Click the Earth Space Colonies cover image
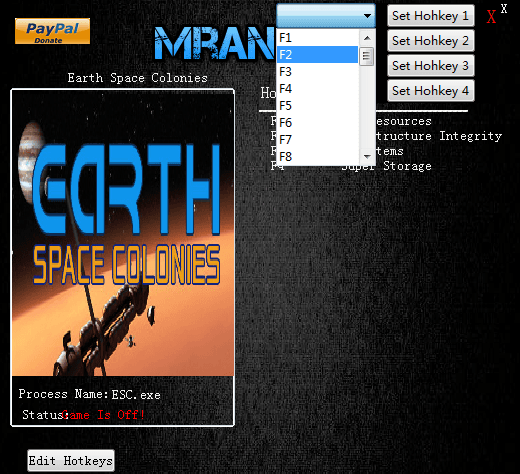The height and width of the screenshot is (474, 520). pos(123,233)
